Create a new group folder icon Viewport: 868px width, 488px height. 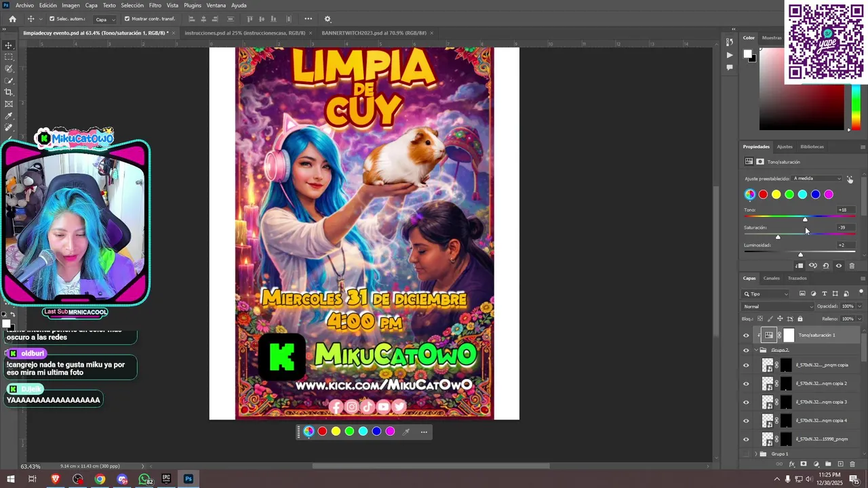tap(828, 464)
